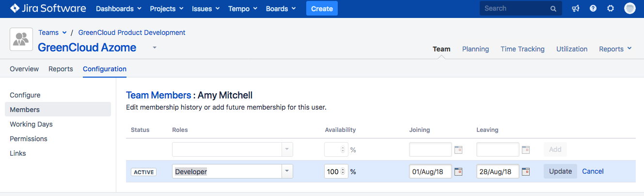The width and height of the screenshot is (644, 196).
Task: Click the Jira Software logo
Action: click(48, 9)
